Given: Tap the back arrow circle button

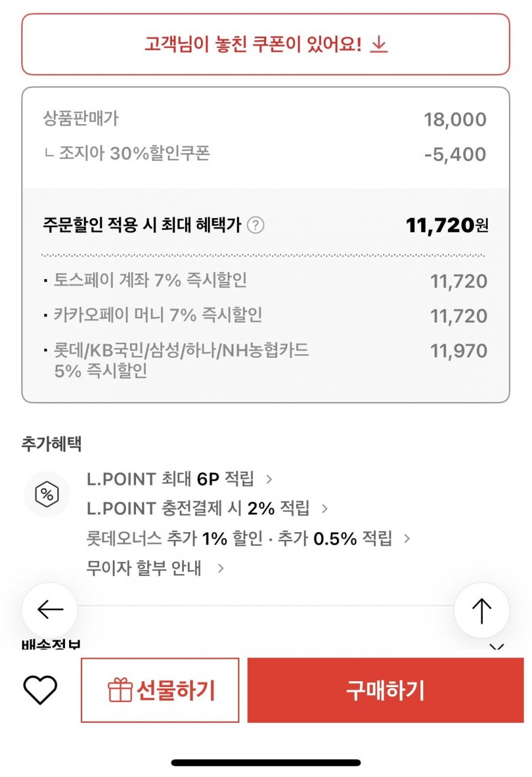Looking at the screenshot, I should (x=50, y=610).
